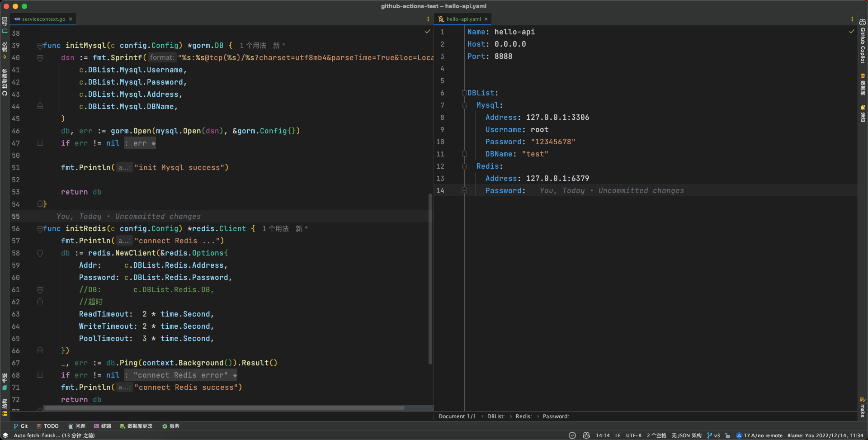Image resolution: width=868 pixels, height=440 pixels.
Task: Click the git branch v3 widget
Action: [713, 435]
